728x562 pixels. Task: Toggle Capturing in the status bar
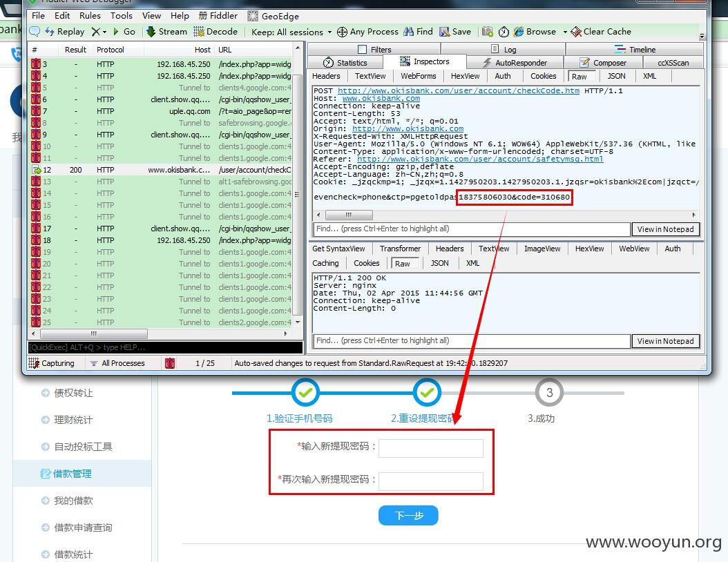pyautogui.click(x=52, y=363)
